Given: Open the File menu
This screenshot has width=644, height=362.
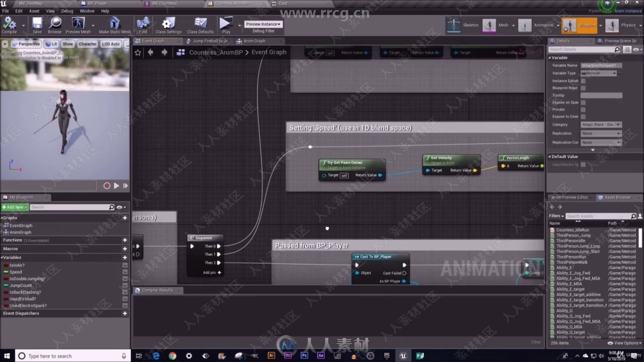Looking at the screenshot, I should pos(6,11).
